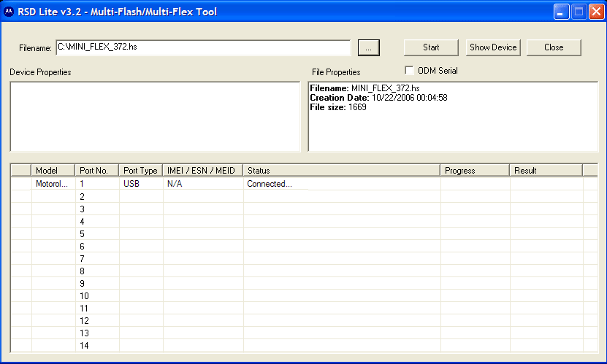Select port number 1 row

click(304, 184)
